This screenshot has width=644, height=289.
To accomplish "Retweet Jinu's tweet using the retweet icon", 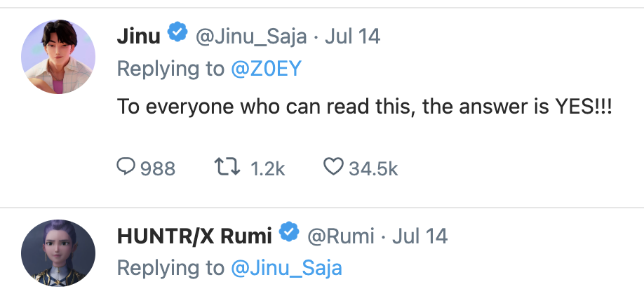I will click(224, 168).
